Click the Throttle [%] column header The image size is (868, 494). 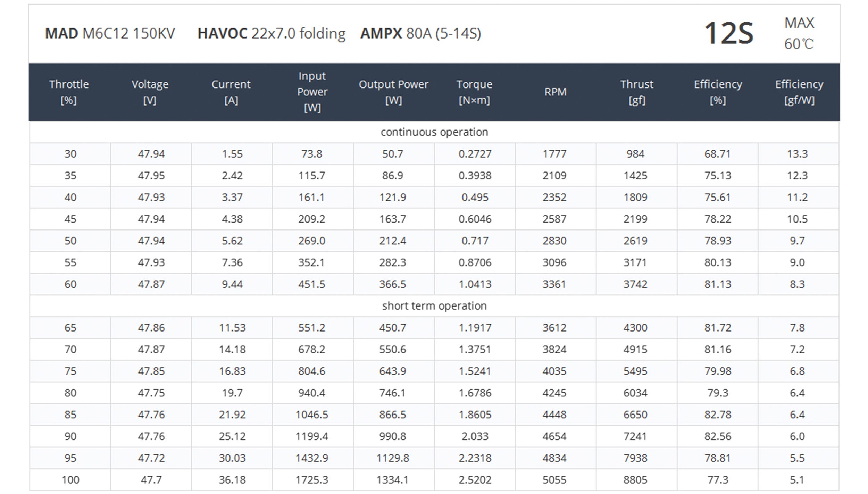tap(69, 92)
